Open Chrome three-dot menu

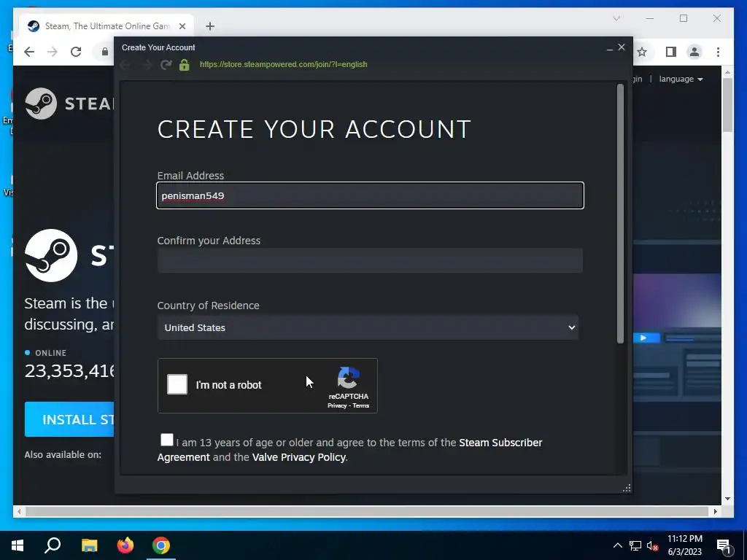718,52
